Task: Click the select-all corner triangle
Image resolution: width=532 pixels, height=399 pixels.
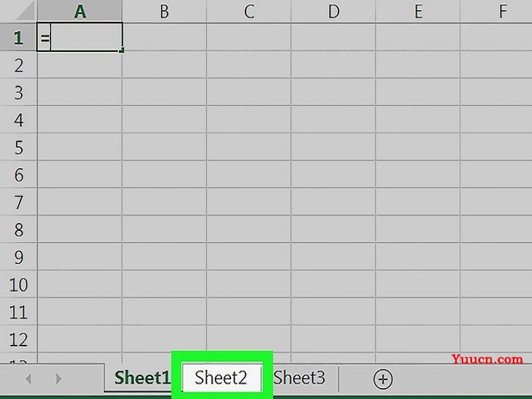Action: [26, 11]
